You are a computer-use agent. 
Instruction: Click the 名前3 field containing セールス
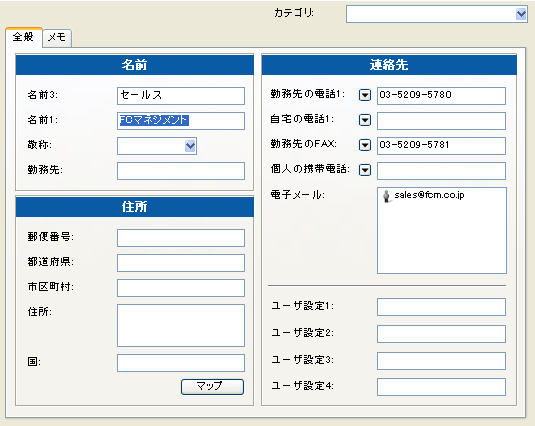181,96
